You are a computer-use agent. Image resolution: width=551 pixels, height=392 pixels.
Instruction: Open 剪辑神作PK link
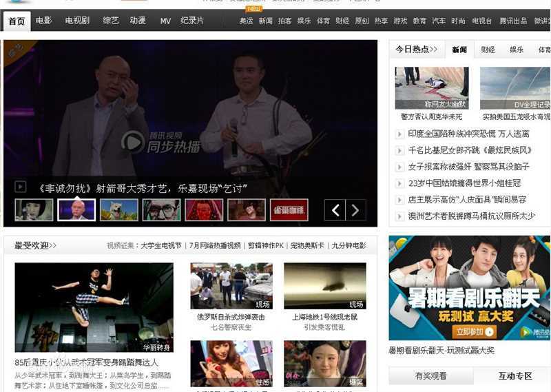coord(266,245)
